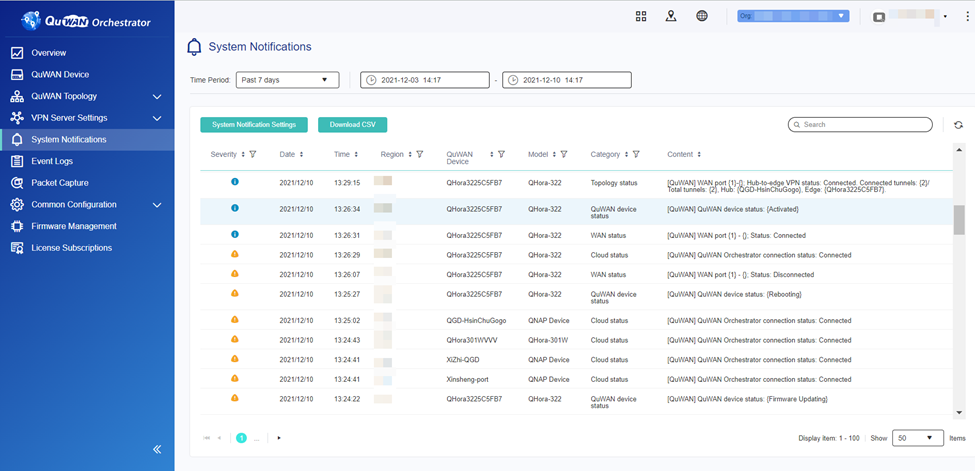The height and width of the screenshot is (471, 975).
Task: Collapse the sidebar with double-arrow icon
Action: [157, 449]
